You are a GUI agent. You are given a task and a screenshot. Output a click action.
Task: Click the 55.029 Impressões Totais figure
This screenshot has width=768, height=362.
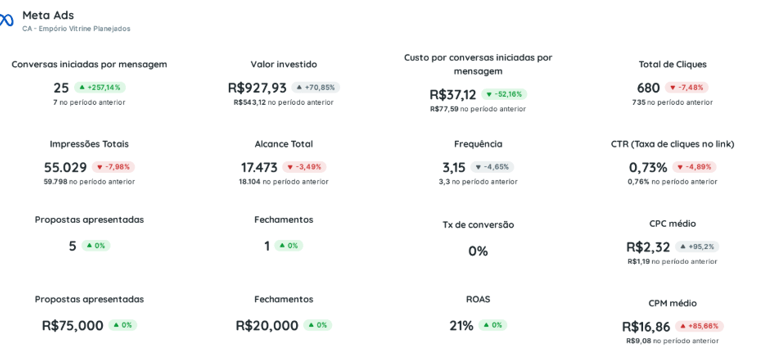(x=65, y=167)
